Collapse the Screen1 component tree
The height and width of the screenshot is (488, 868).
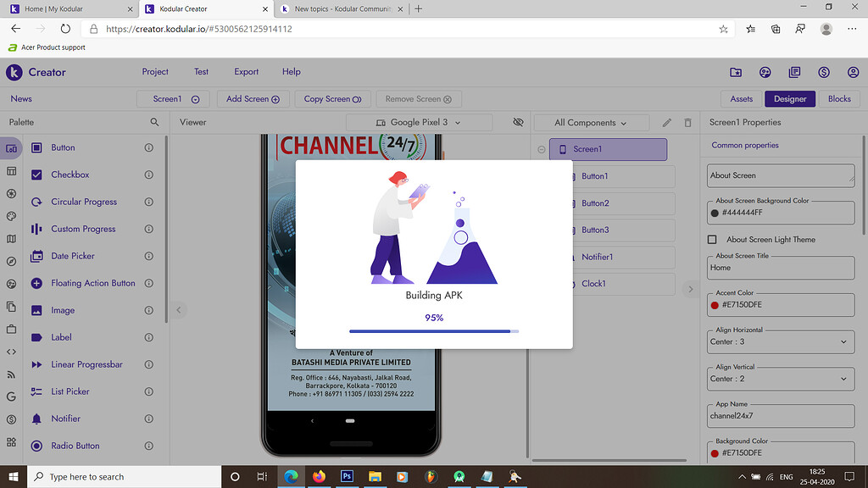tap(542, 150)
